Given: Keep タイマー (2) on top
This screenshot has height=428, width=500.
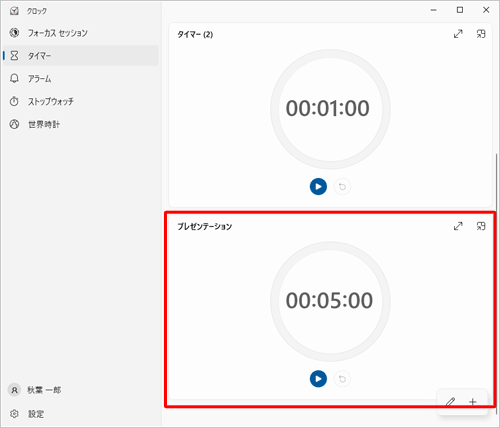Looking at the screenshot, I should click(x=481, y=34).
